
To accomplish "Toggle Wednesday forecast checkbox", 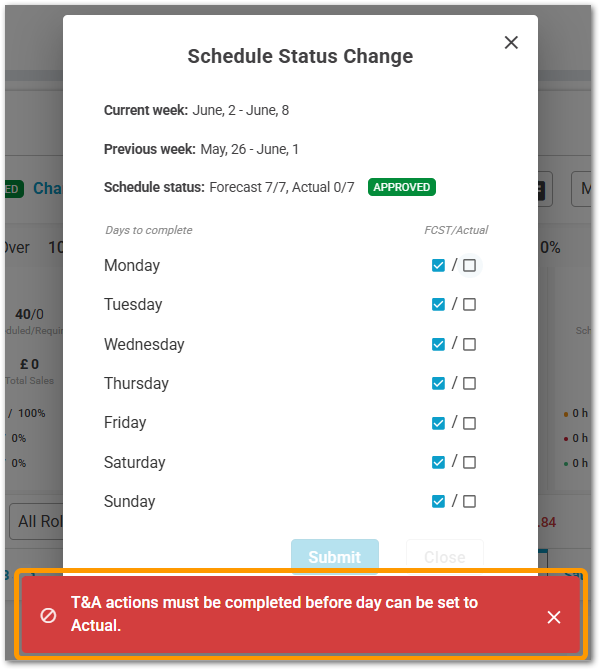I will (438, 344).
